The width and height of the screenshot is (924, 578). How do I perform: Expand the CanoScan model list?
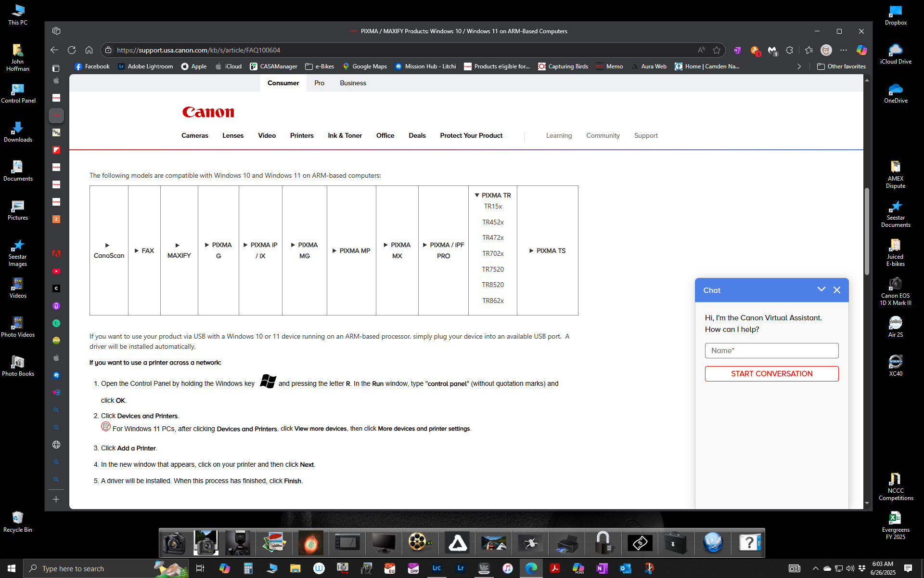point(108,250)
